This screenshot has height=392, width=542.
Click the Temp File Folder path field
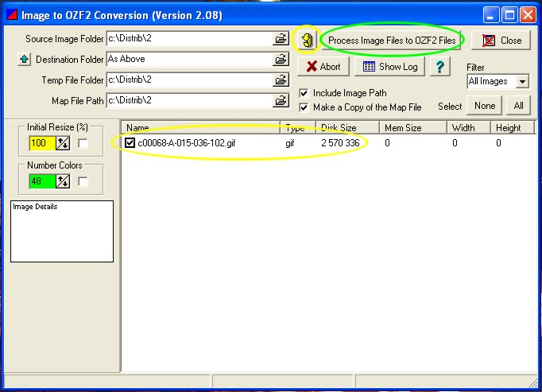point(189,80)
